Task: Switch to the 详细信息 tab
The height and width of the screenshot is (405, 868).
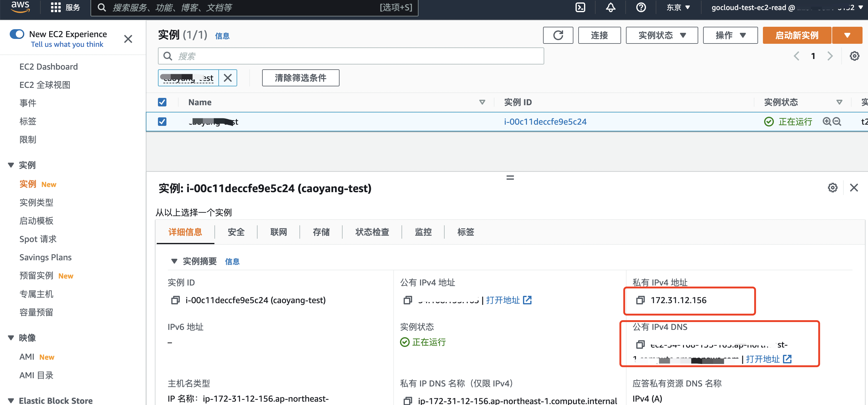Action: click(x=185, y=232)
